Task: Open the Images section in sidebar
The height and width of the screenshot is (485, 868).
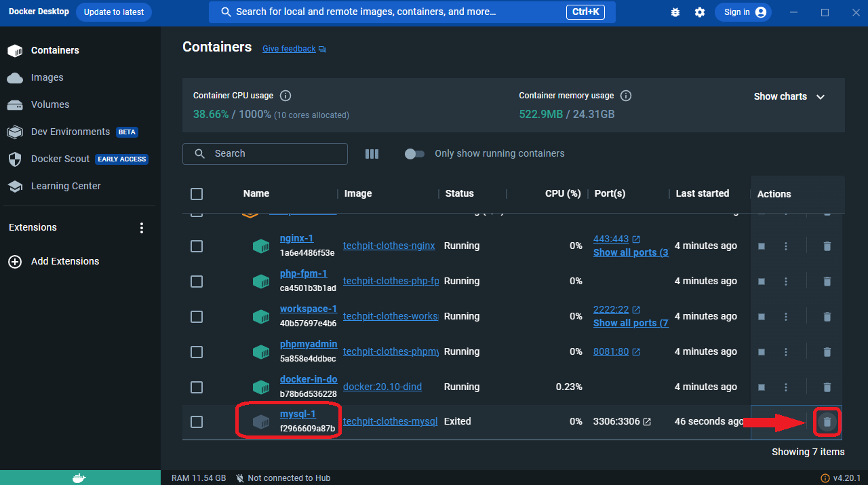Action: 47,77
